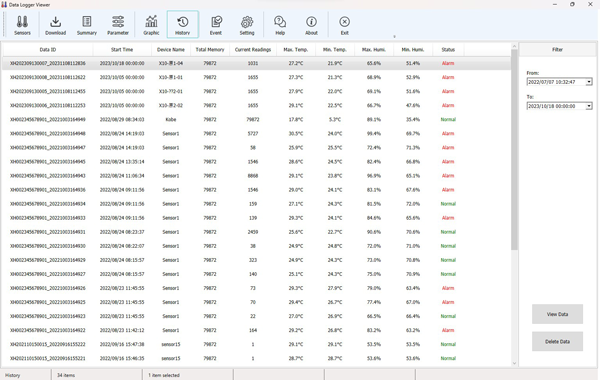Viewport: 600px width, 380px height.
Task: Click the 30.5°C max temp cell
Action: tap(296, 134)
